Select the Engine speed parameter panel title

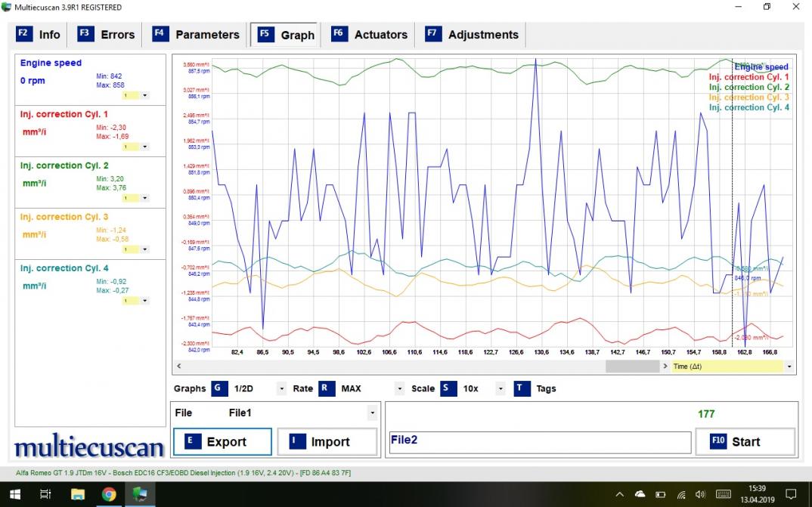[x=51, y=63]
